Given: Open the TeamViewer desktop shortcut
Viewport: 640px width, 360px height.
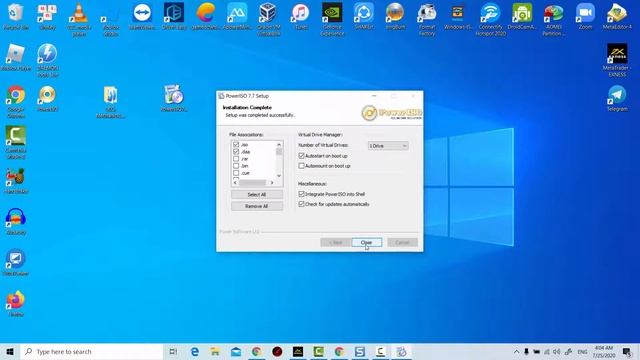Looking at the screenshot, I should 142,16.
